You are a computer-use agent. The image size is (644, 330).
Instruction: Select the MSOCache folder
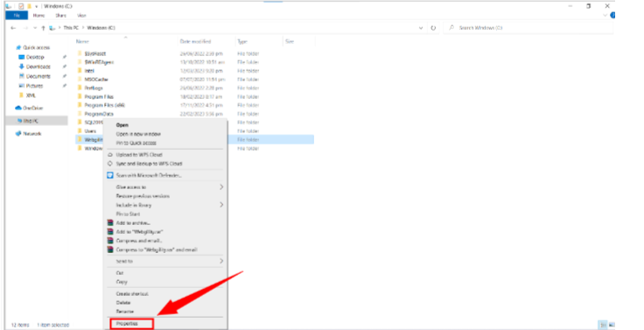pyautogui.click(x=96, y=80)
